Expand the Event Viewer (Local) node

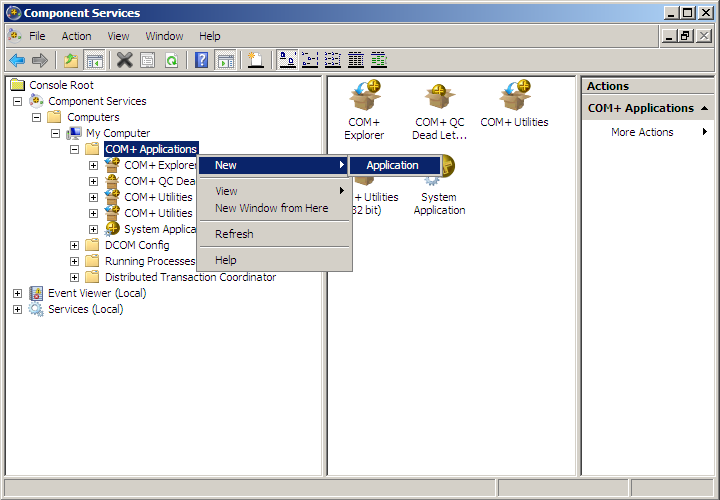[x=17, y=293]
